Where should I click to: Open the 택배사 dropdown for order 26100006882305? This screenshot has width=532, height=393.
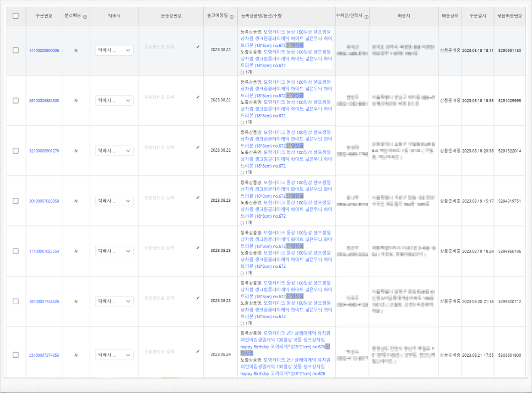click(115, 100)
